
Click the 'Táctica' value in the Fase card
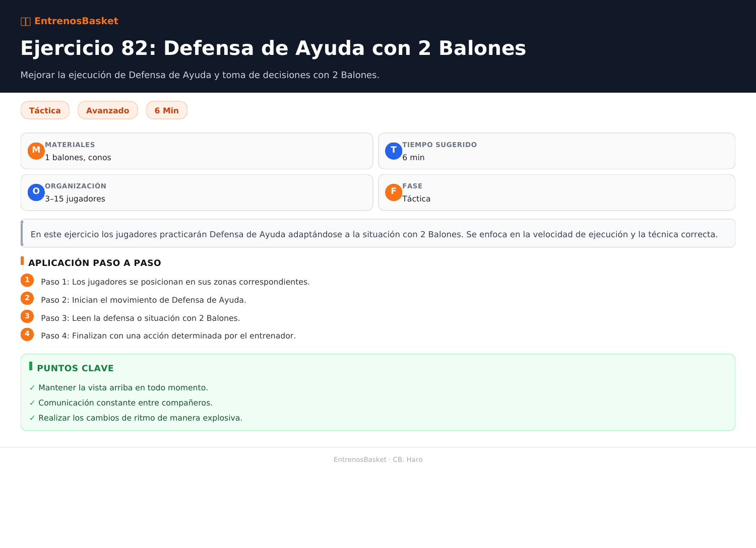(416, 199)
